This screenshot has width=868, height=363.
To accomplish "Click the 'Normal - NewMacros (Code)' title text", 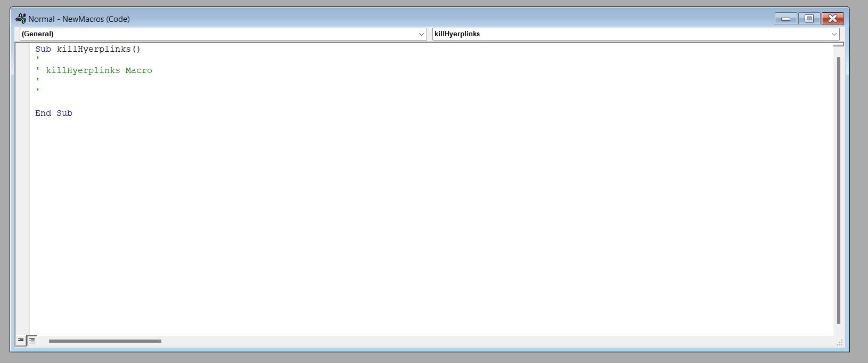I will [79, 19].
